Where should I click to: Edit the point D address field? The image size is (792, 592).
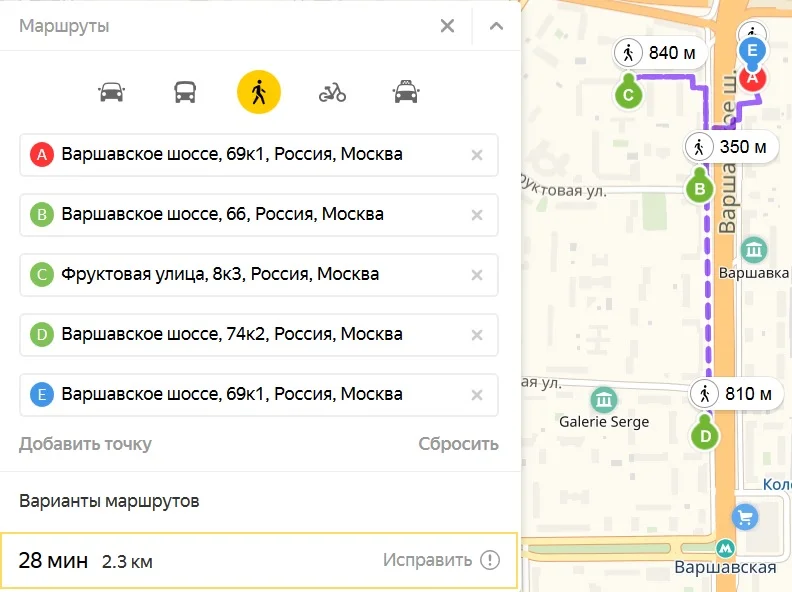[259, 335]
